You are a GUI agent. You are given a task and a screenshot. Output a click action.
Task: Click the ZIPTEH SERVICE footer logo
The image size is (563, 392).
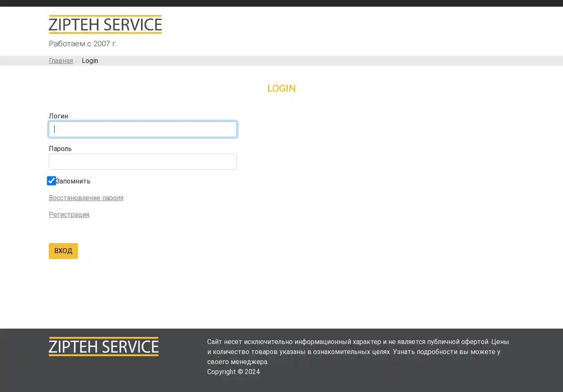103,347
